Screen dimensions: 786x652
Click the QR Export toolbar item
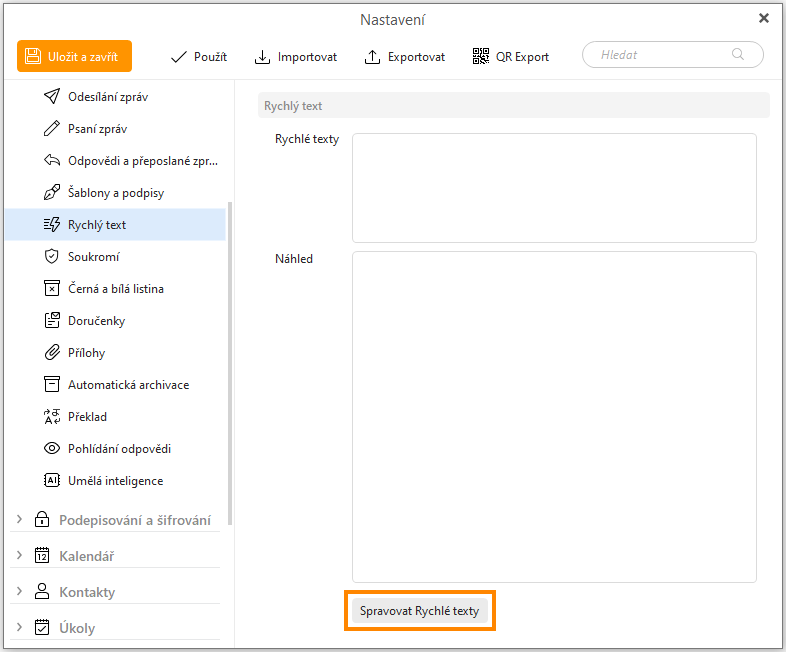coord(511,57)
